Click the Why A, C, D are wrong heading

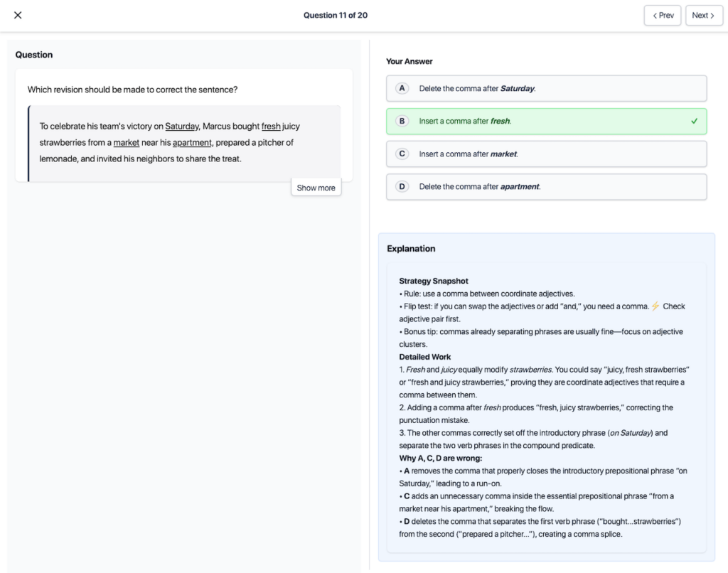click(x=441, y=458)
